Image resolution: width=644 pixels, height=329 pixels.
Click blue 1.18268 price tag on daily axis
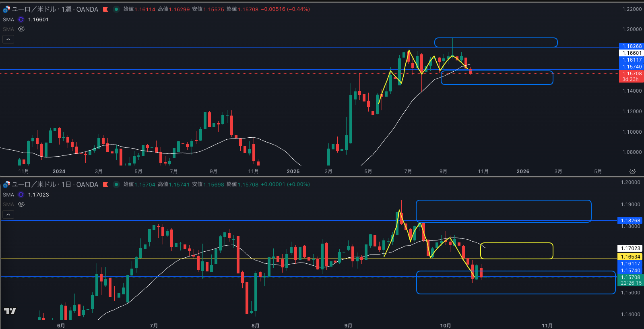[630, 221]
